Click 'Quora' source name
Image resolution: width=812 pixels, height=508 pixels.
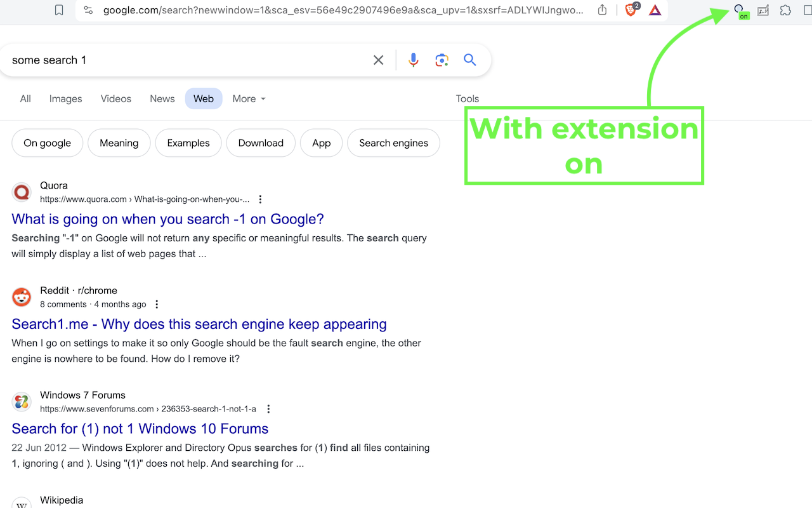click(54, 185)
